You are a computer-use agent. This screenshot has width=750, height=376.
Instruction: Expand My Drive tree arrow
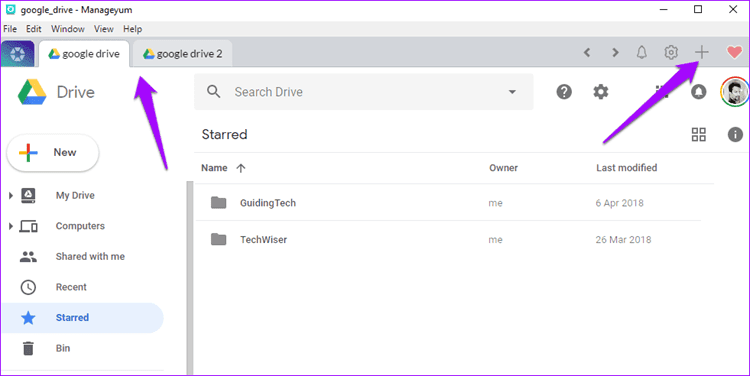11,195
